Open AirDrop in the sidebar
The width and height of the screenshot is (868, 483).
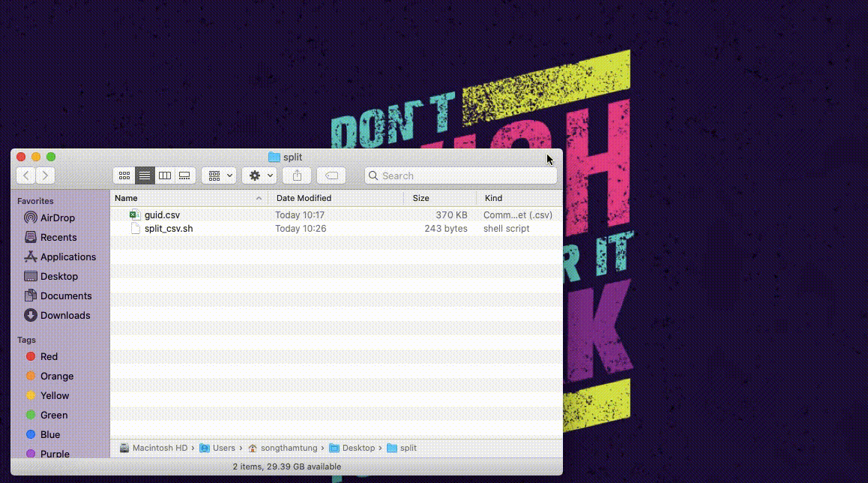pyautogui.click(x=58, y=217)
